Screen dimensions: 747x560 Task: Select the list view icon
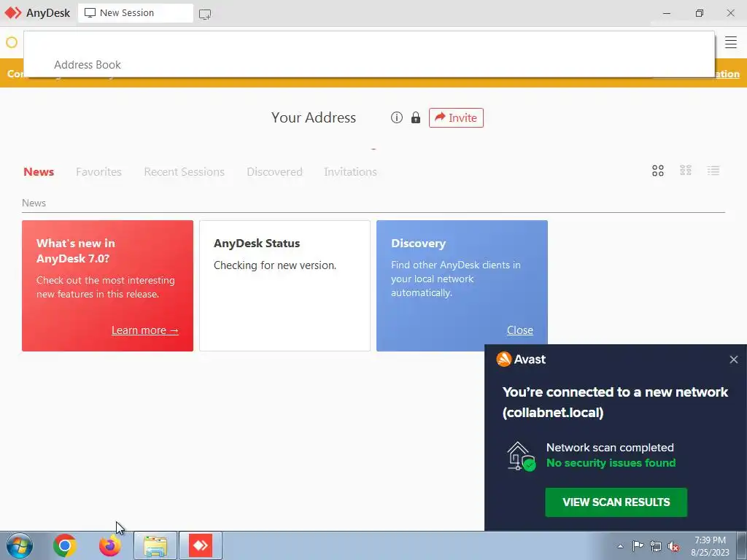(x=713, y=171)
